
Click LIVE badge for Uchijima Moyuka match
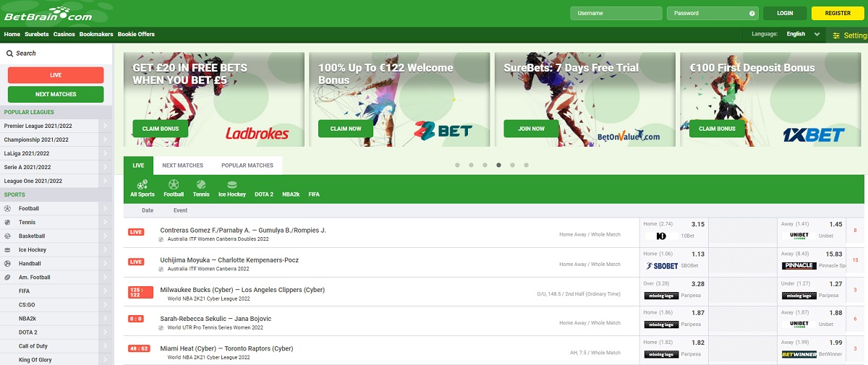click(136, 261)
